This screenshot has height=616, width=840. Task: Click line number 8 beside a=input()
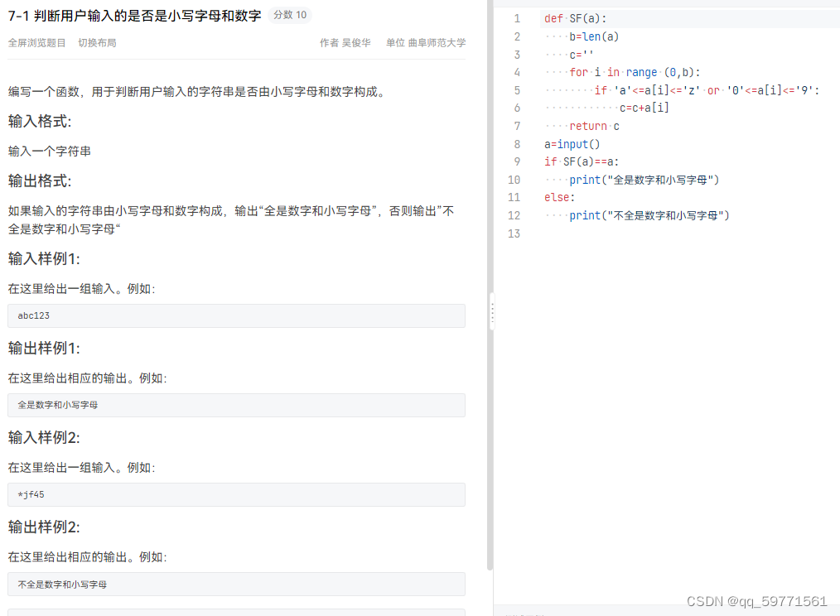(x=514, y=143)
